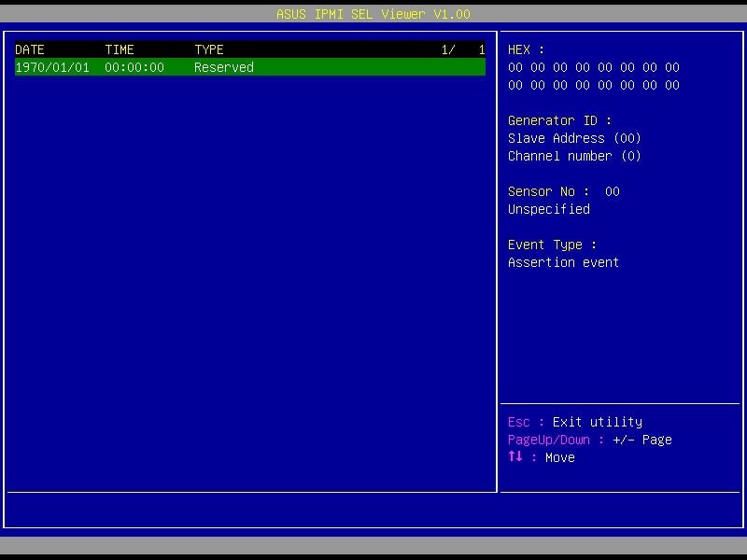Click the ASUS IPMI SEL Viewer title
The image size is (747, 560).
[373, 14]
